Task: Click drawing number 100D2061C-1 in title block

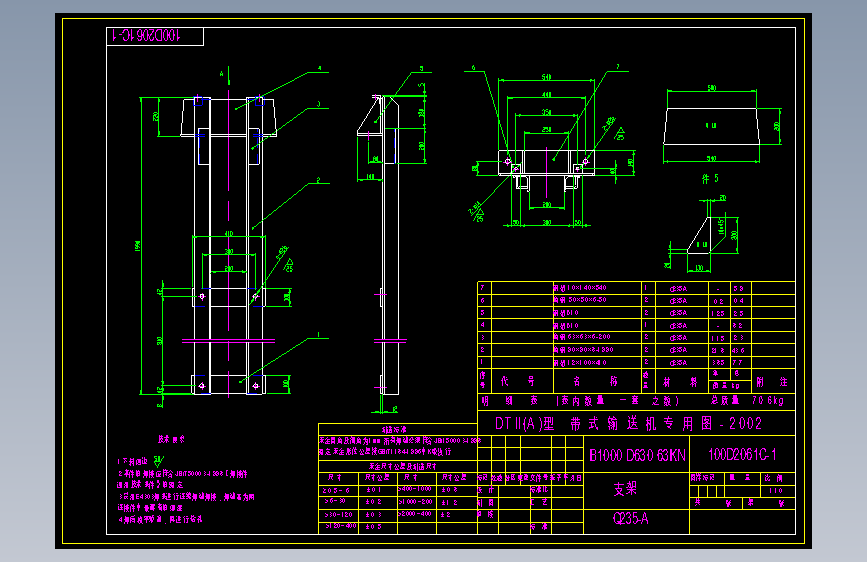Action: click(x=742, y=455)
